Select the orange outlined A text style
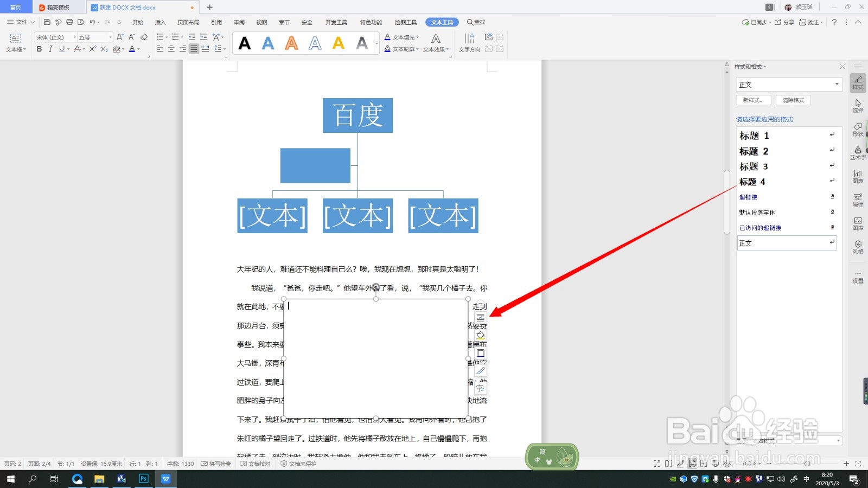The height and width of the screenshot is (488, 868). 291,43
